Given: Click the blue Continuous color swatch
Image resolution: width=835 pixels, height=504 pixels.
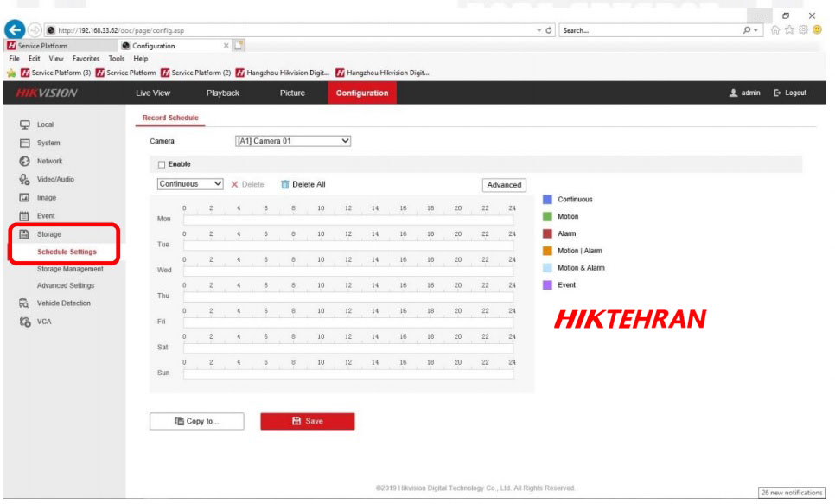Looking at the screenshot, I should (547, 199).
